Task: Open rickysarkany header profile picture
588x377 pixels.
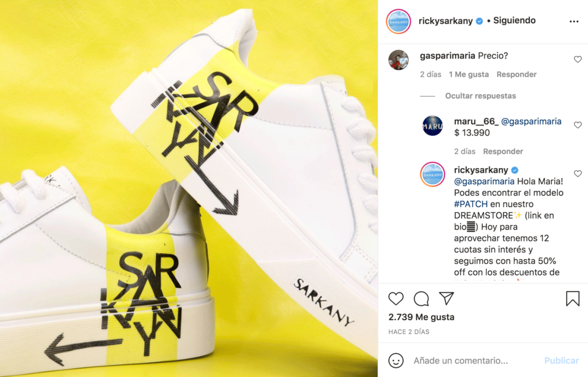Action: pyautogui.click(x=399, y=21)
